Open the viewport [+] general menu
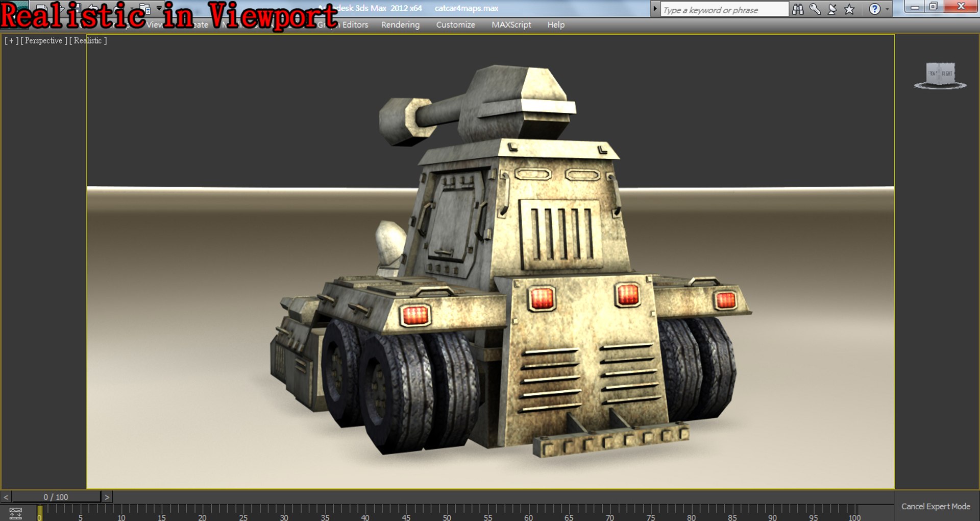 click(11, 40)
